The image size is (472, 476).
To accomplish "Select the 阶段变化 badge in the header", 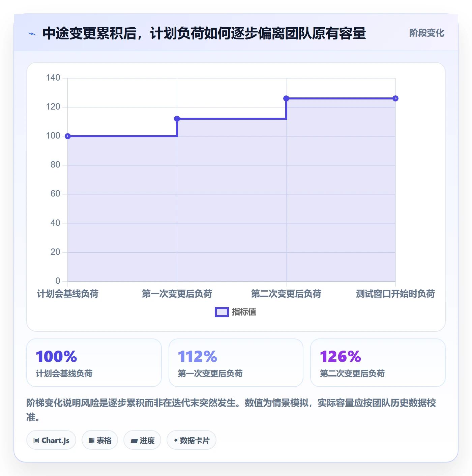I will [426, 33].
